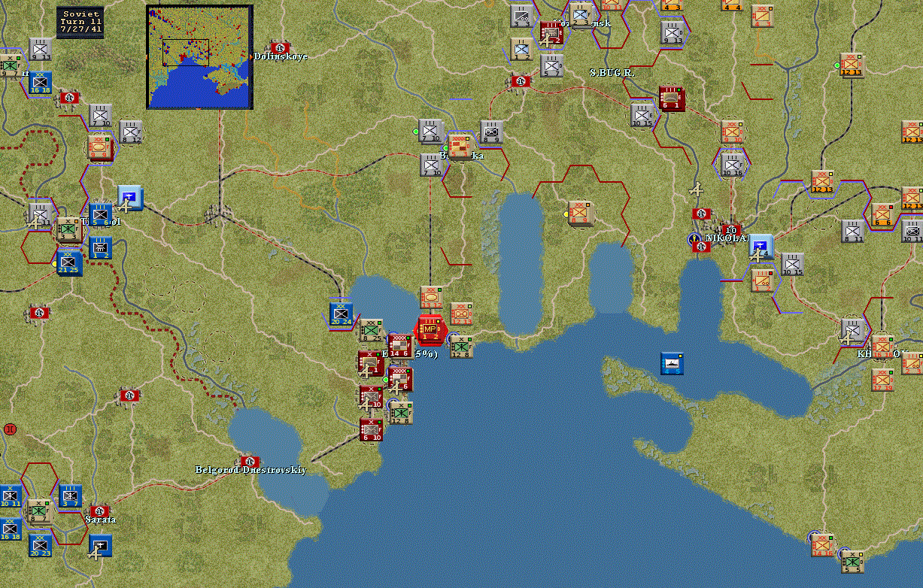This screenshot has height=588, width=923.
Task: Click the Nikolaev city marker showing 10
Action: [730, 230]
